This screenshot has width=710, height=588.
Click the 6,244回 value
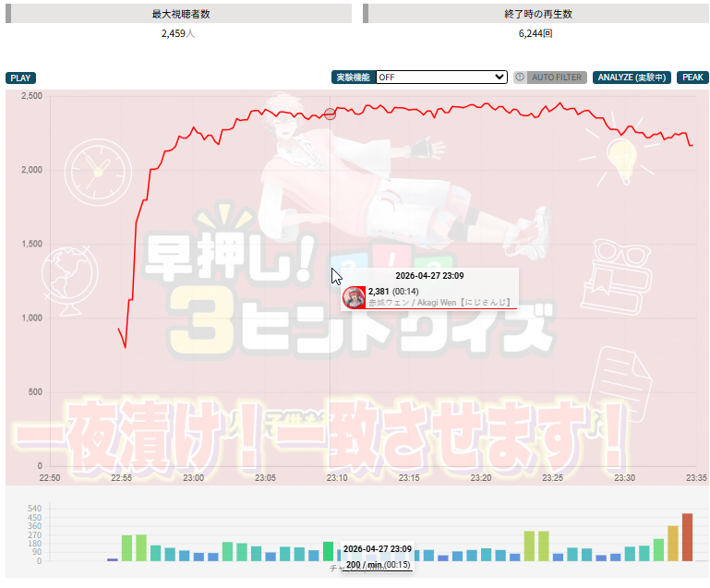(x=536, y=33)
